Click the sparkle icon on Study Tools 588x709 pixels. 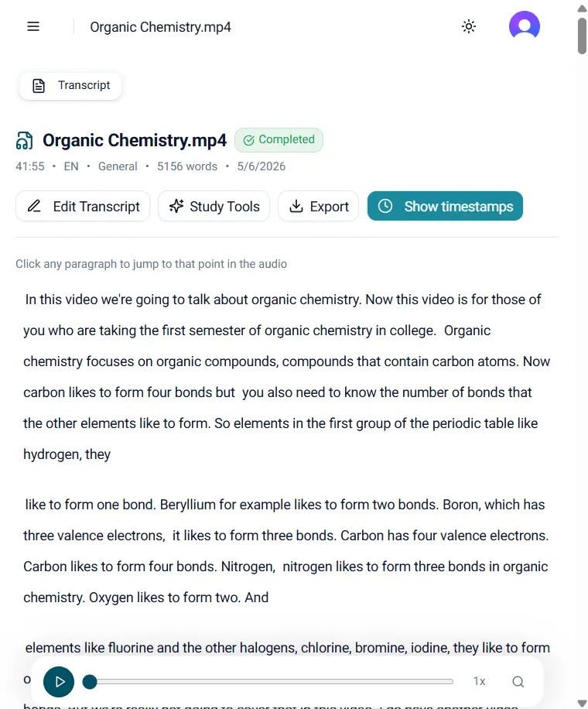(176, 206)
